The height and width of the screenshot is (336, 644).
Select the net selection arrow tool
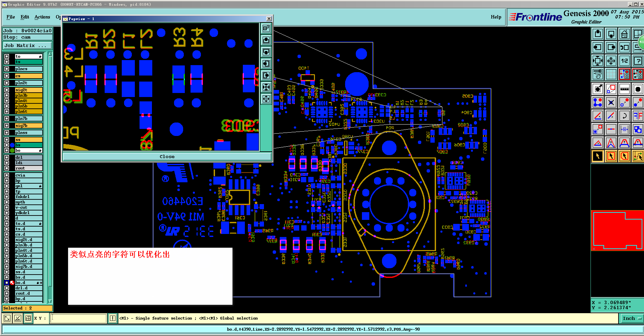(638, 156)
